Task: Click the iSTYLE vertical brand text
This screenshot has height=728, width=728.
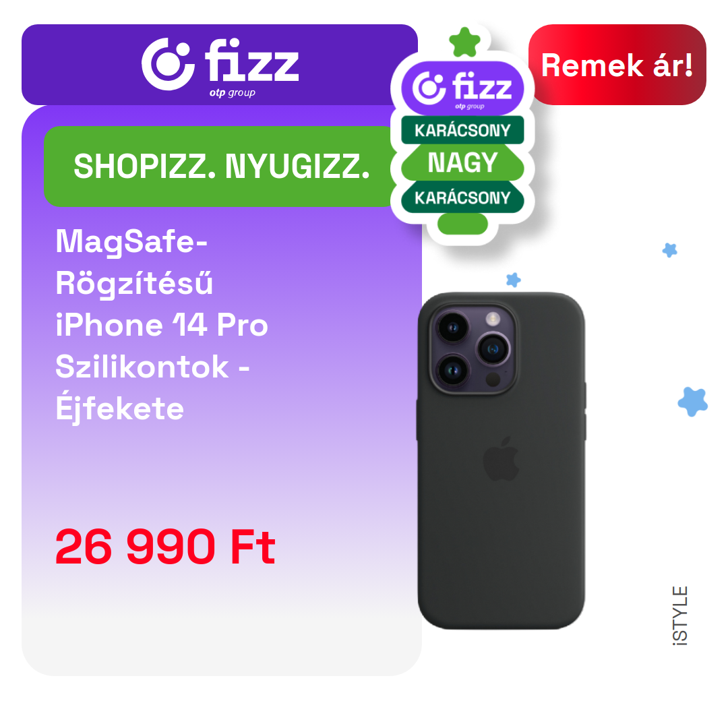Action: (x=680, y=615)
